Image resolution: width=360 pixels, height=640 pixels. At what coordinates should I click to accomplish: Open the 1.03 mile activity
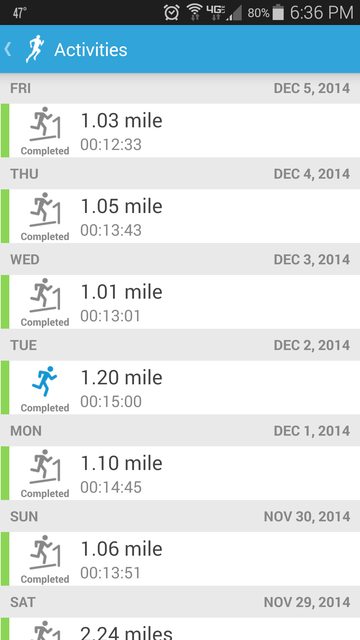(x=180, y=130)
